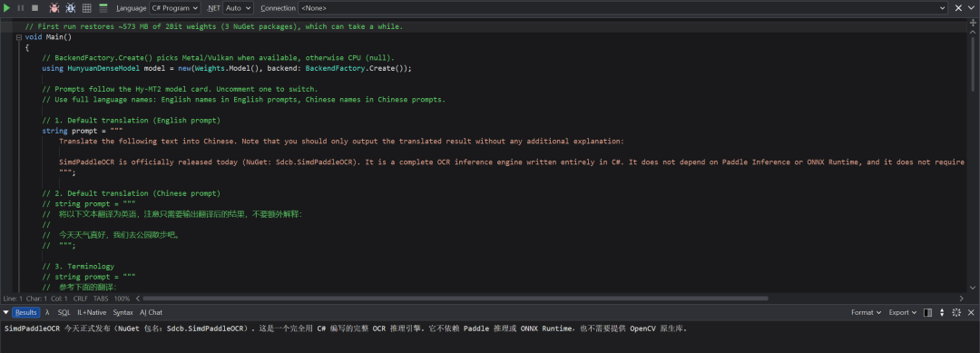Click the 'Line: 1' status text
980x353 pixels.
pos(13,299)
